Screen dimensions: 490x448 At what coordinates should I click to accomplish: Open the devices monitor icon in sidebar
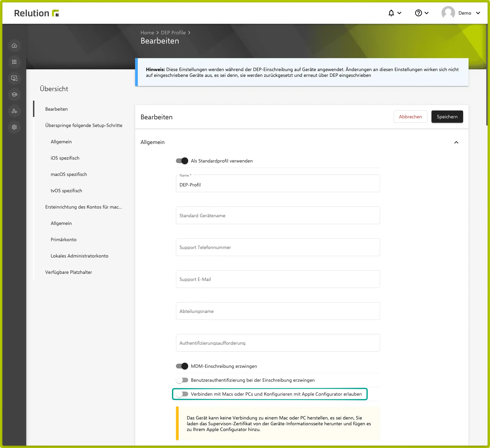point(14,78)
